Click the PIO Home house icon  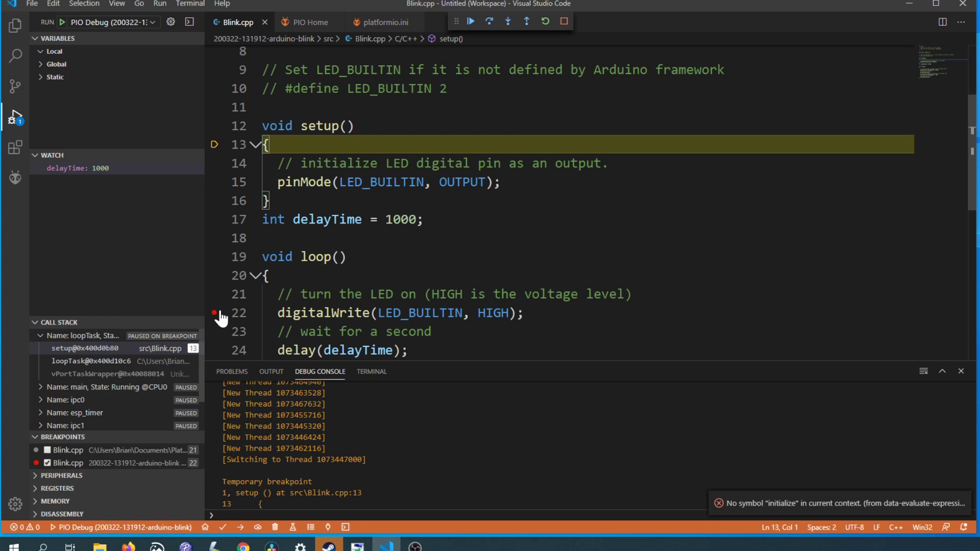(x=205, y=527)
